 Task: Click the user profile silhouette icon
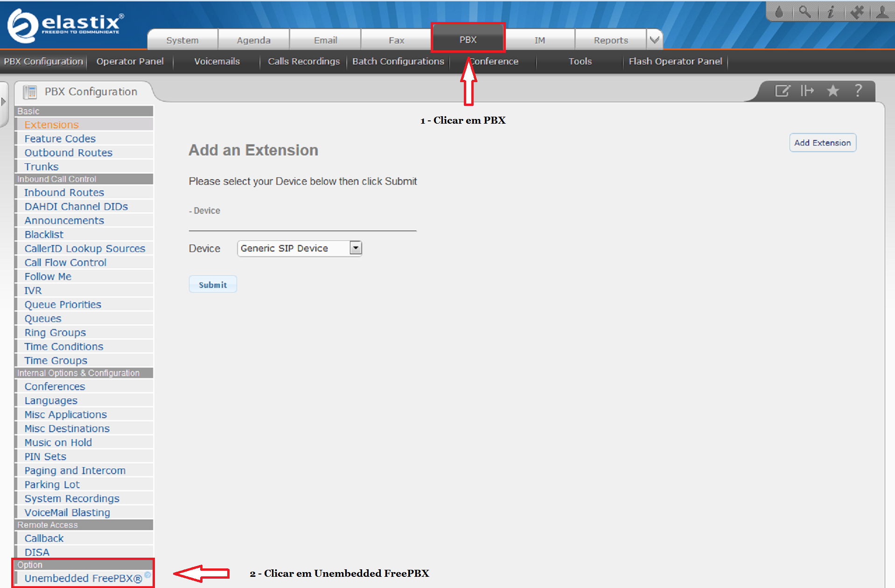pyautogui.click(x=882, y=12)
